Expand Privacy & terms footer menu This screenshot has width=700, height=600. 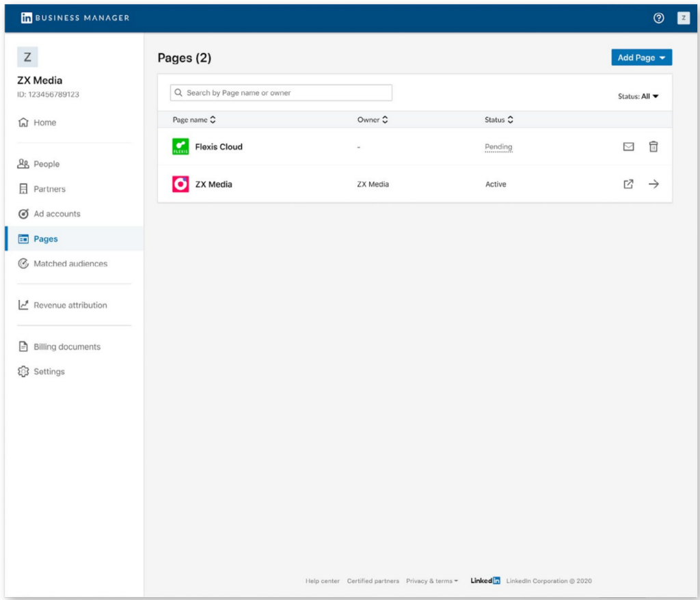432,581
